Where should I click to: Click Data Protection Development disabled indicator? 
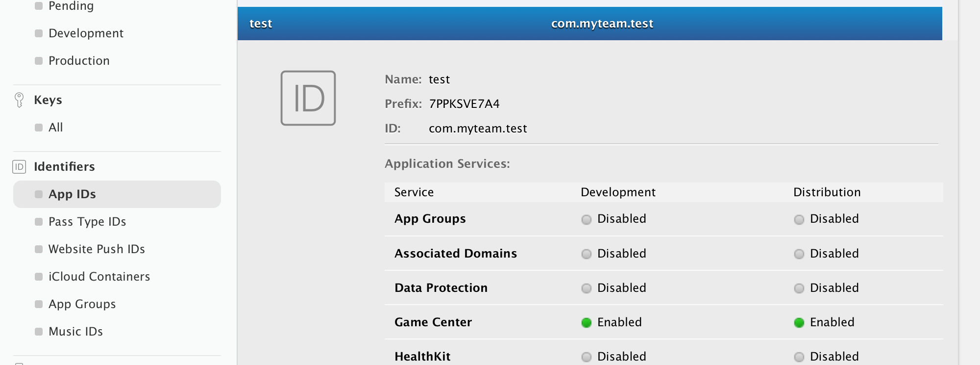pos(586,288)
